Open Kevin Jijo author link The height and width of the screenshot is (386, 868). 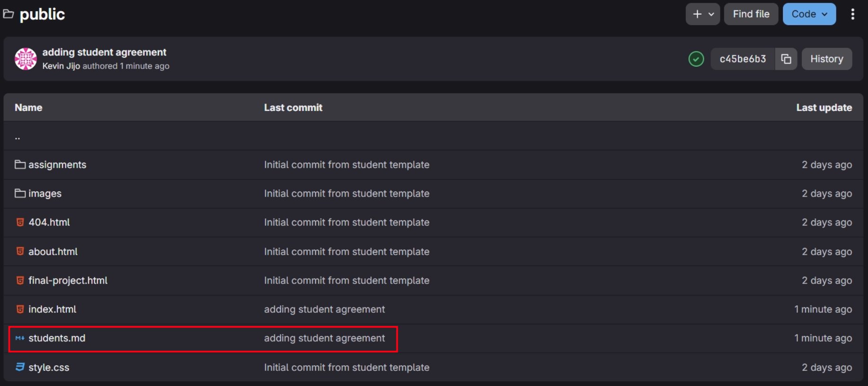click(x=61, y=66)
